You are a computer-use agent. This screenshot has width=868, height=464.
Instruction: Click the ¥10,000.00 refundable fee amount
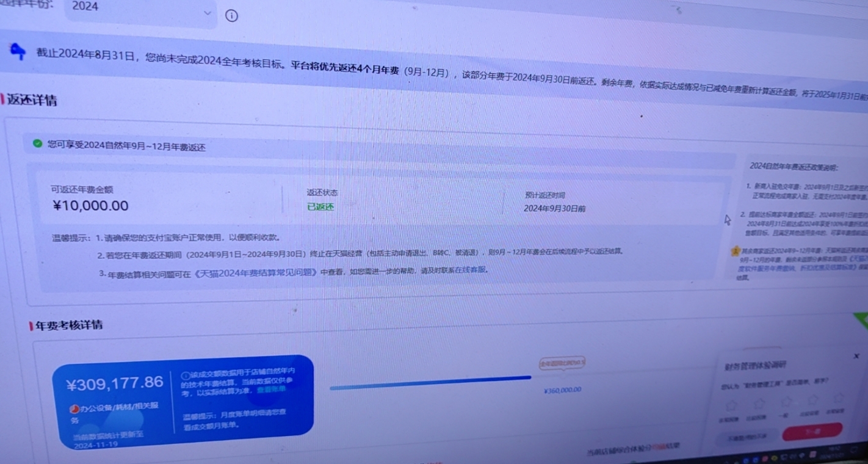coord(90,206)
